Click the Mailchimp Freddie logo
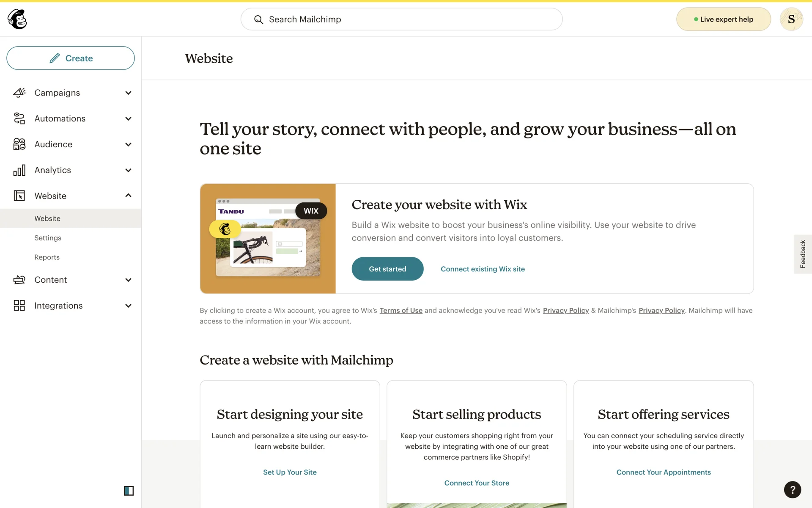 [x=17, y=19]
